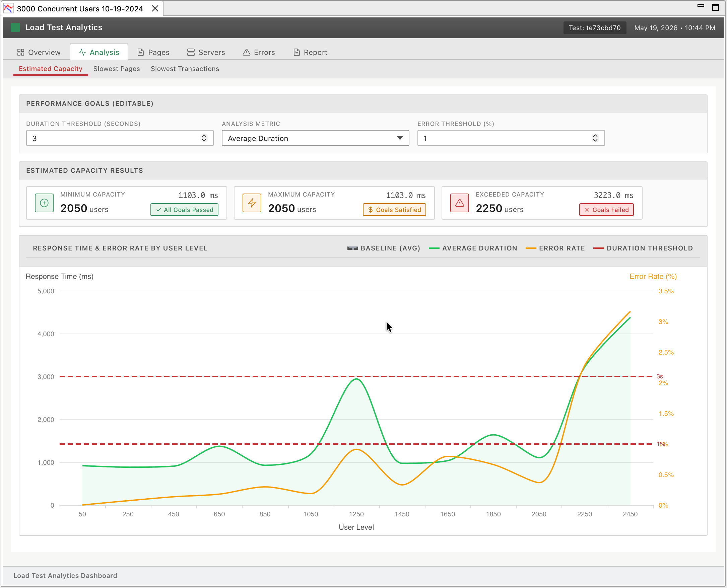Image resolution: width=727 pixels, height=588 pixels.
Task: Click the Estimated Capacity Results header
Action: coord(85,171)
